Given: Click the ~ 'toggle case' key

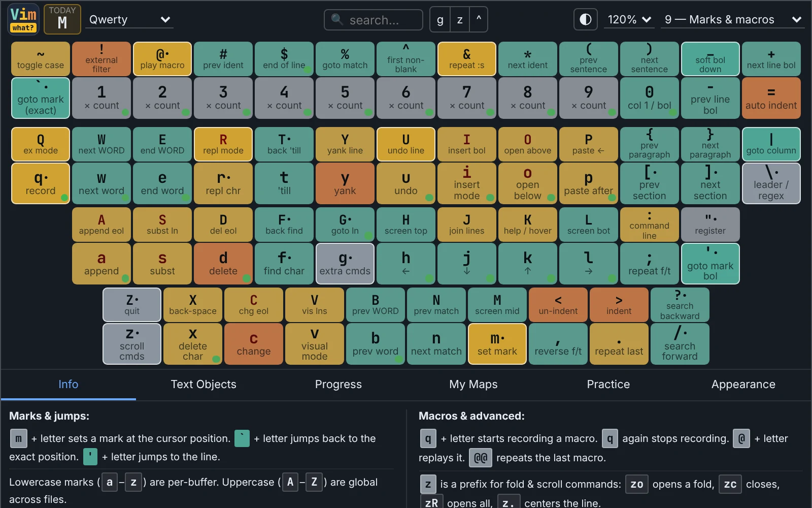Looking at the screenshot, I should coord(41,59).
